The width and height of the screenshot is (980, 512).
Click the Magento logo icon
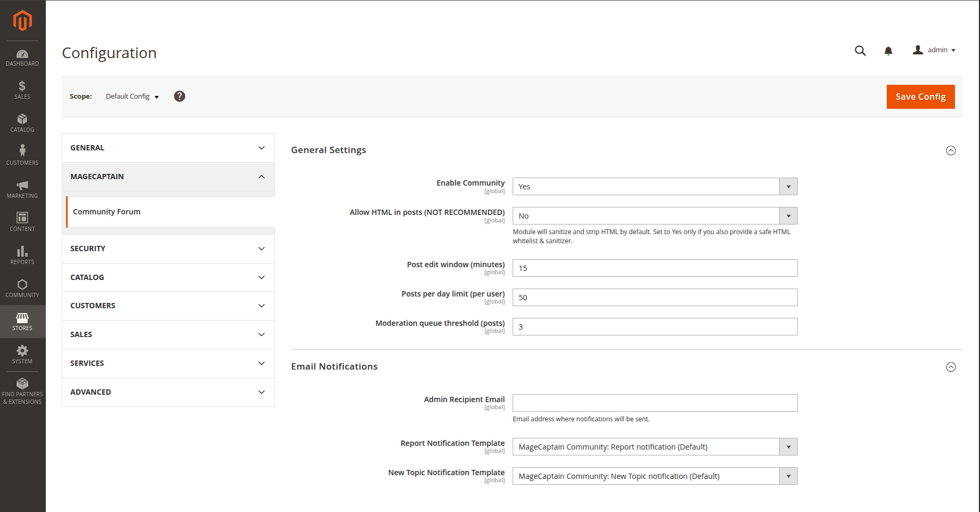pyautogui.click(x=22, y=21)
